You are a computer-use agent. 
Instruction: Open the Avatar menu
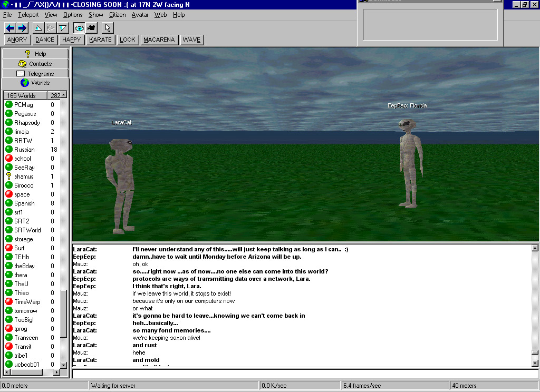(140, 15)
